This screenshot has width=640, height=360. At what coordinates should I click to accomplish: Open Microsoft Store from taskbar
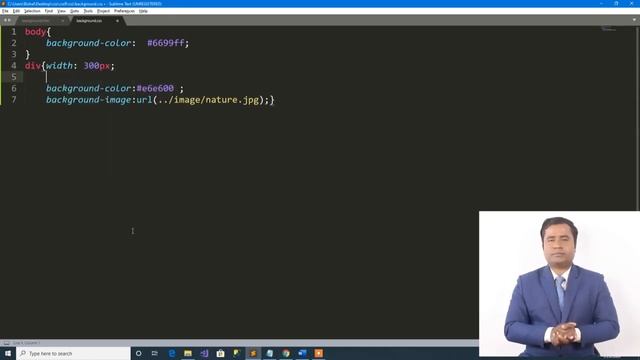pos(220,353)
